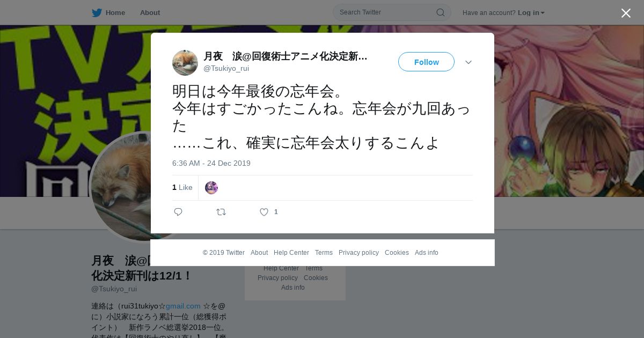
Task: Open the tweet timestamp 24 Dec 2019
Action: tap(211, 163)
